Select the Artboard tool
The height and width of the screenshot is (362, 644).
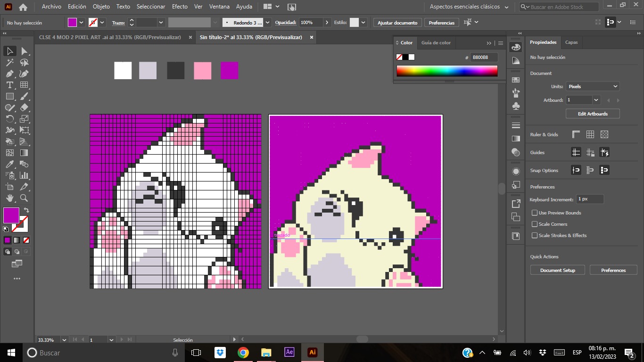click(9, 187)
